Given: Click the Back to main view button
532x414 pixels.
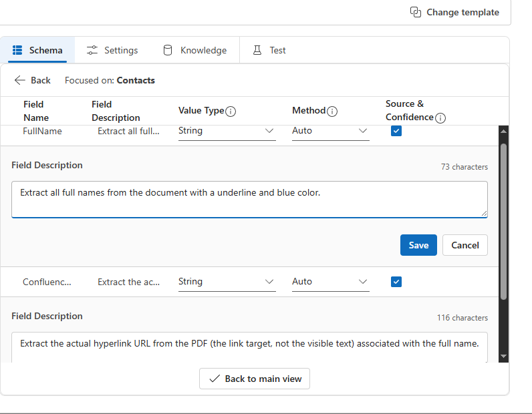Looking at the screenshot, I should pos(255,379).
